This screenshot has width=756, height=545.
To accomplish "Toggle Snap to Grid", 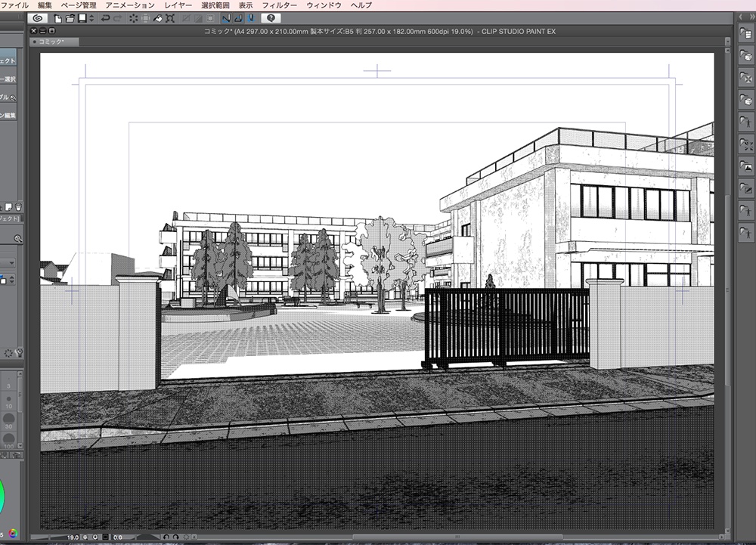I will click(x=251, y=18).
